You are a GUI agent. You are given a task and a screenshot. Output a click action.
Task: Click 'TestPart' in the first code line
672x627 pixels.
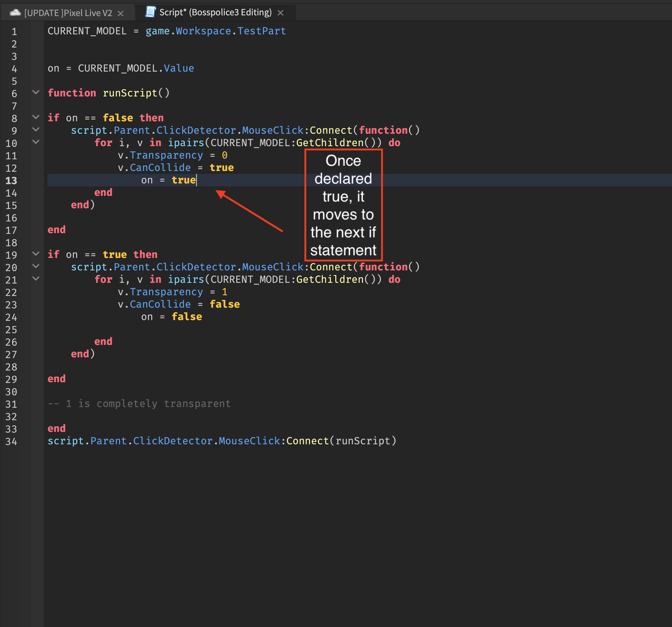pyautogui.click(x=261, y=31)
